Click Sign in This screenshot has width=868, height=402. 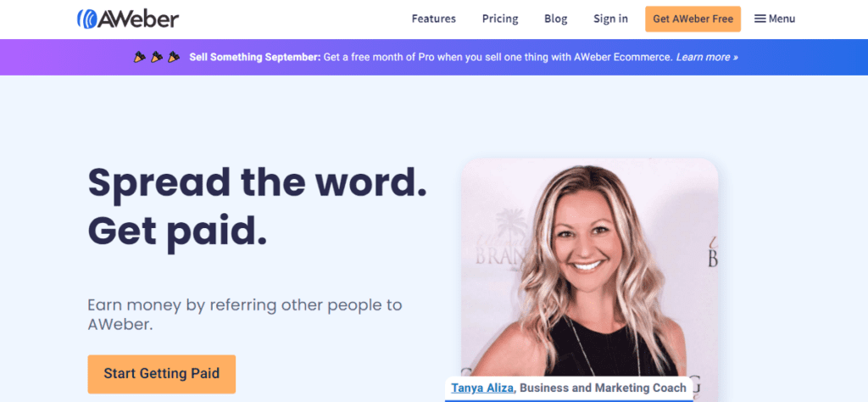[610, 19]
